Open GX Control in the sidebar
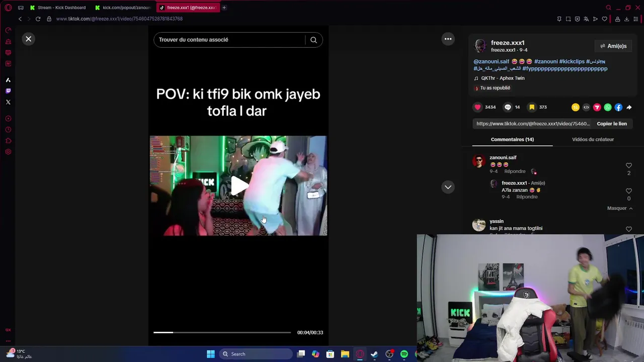644x362 pixels. point(8,31)
